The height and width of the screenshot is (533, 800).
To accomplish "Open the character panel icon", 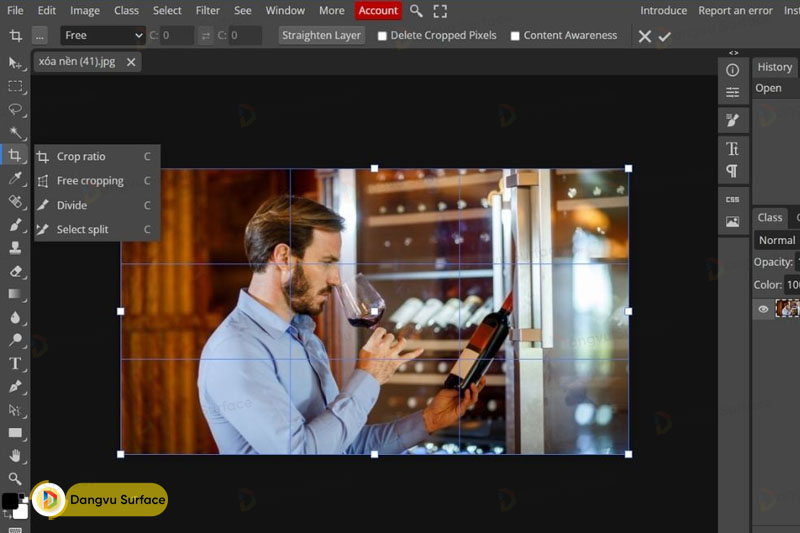I will [733, 148].
